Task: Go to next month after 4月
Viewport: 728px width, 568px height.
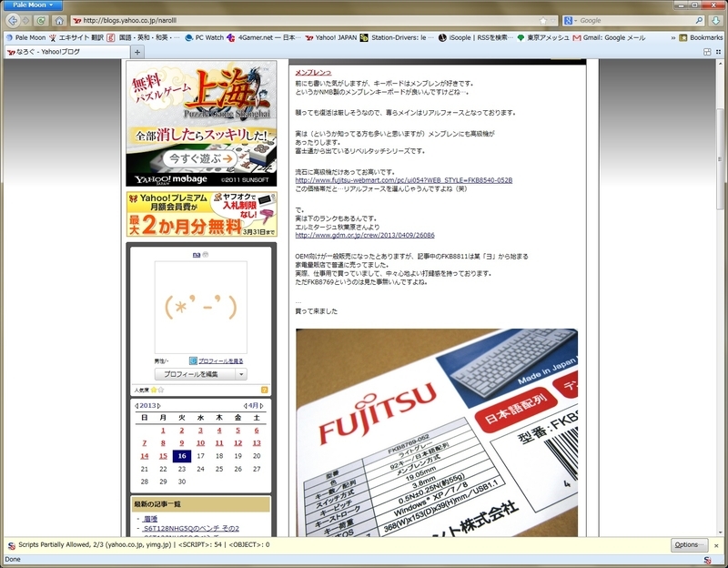Action: [x=262, y=405]
